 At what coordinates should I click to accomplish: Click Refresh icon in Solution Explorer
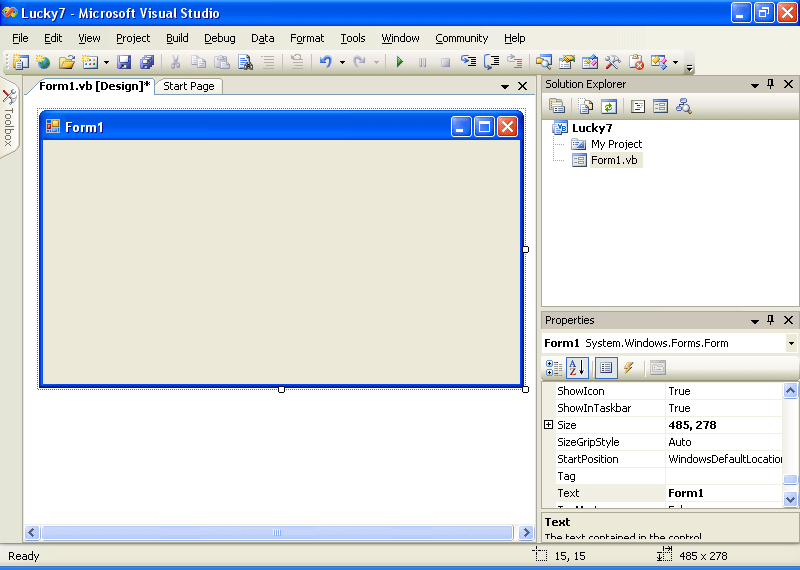point(609,106)
